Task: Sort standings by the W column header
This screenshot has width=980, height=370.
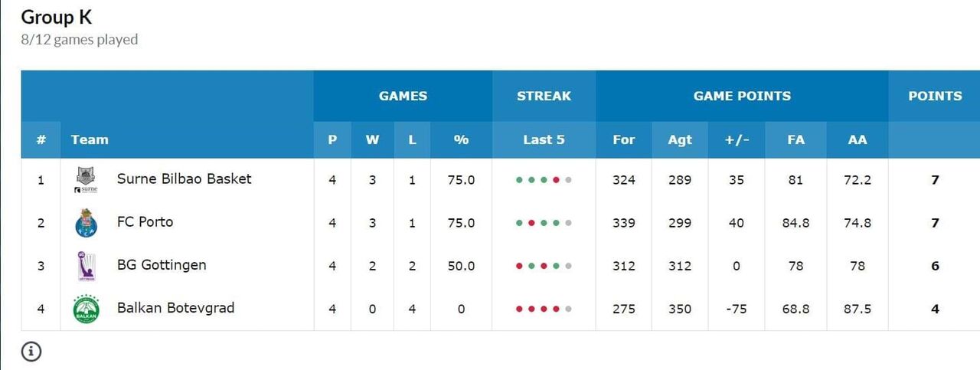Action: click(372, 139)
